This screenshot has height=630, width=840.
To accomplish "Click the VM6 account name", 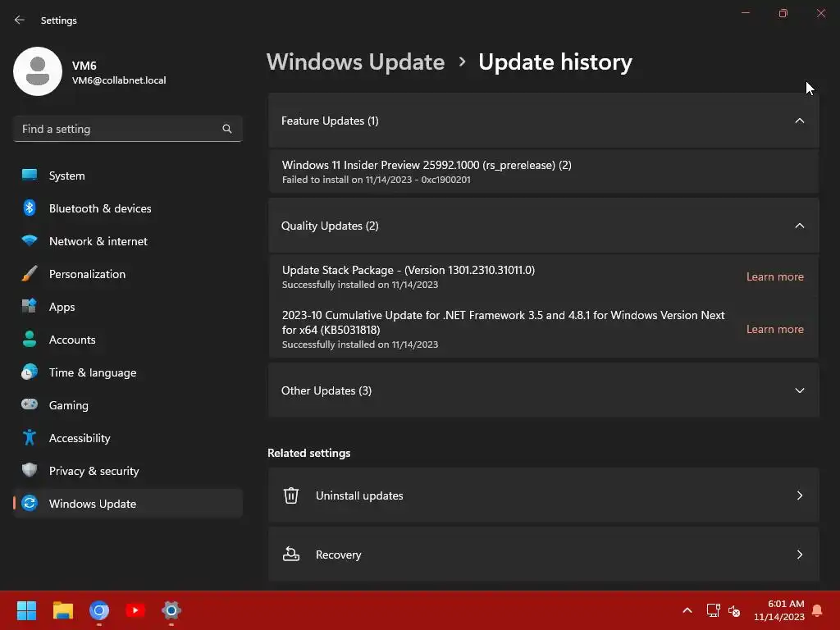I will [x=84, y=66].
